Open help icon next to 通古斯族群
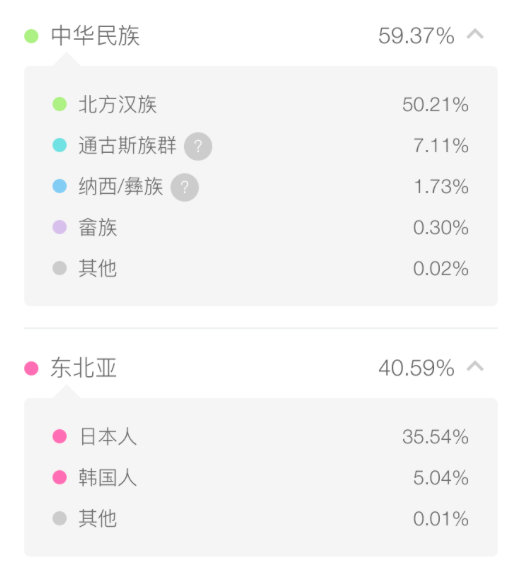This screenshot has width=508, height=566. (198, 146)
